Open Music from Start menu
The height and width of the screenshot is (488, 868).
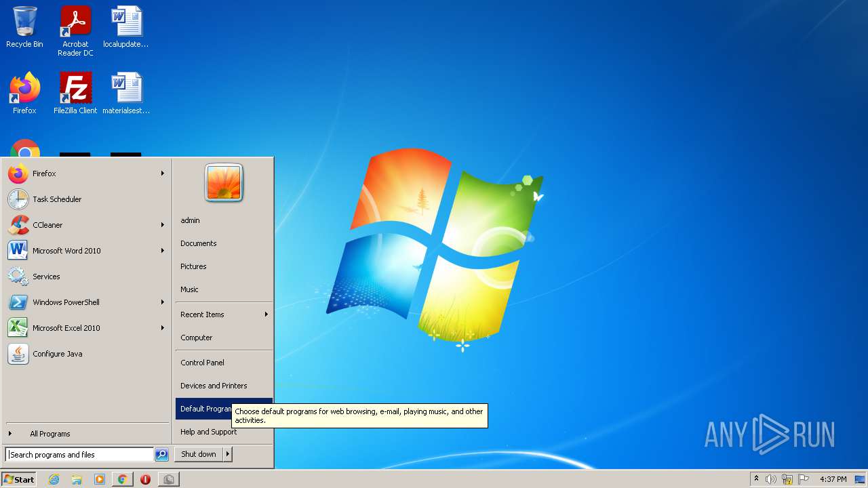[224, 289]
